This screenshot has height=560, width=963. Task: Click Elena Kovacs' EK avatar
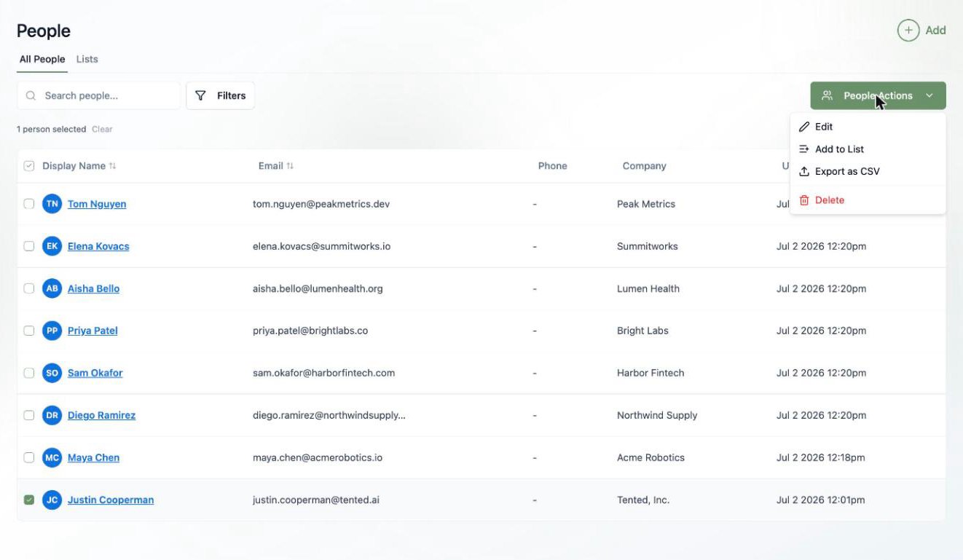[52, 246]
